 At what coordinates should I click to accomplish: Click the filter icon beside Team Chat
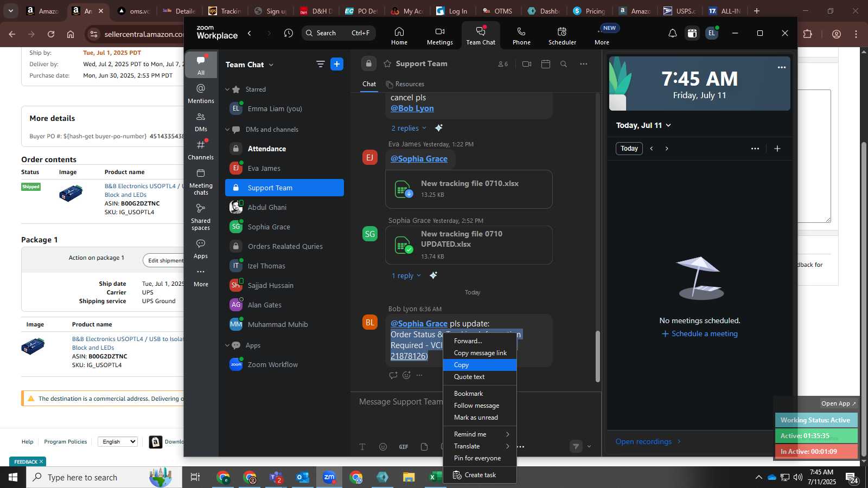click(321, 65)
